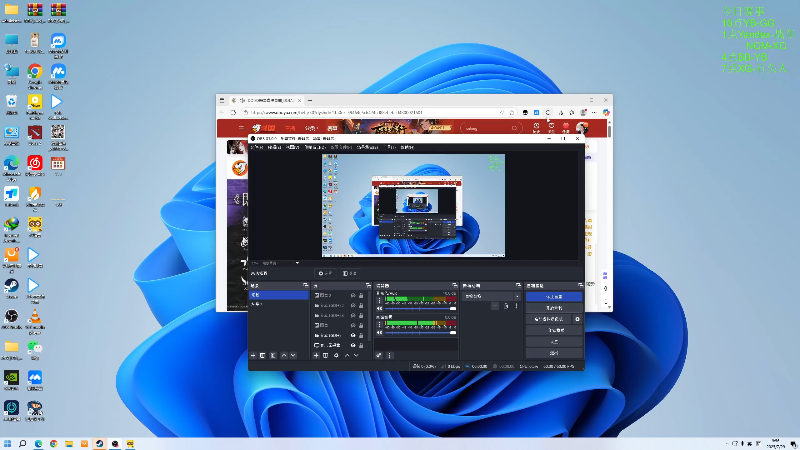This screenshot has width=800, height=450.
Task: Open the second menu in OBS menu bar
Action: [274, 147]
